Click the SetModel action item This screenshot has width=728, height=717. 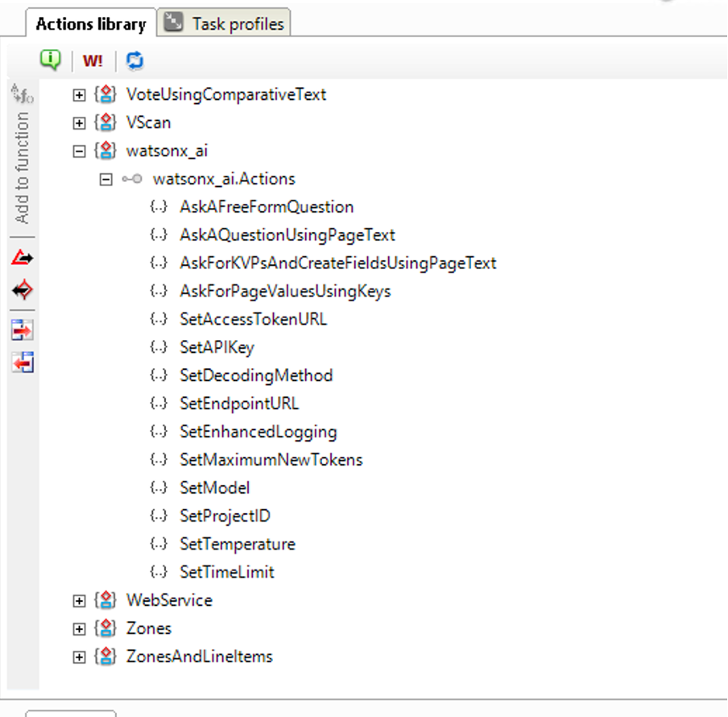tap(214, 487)
